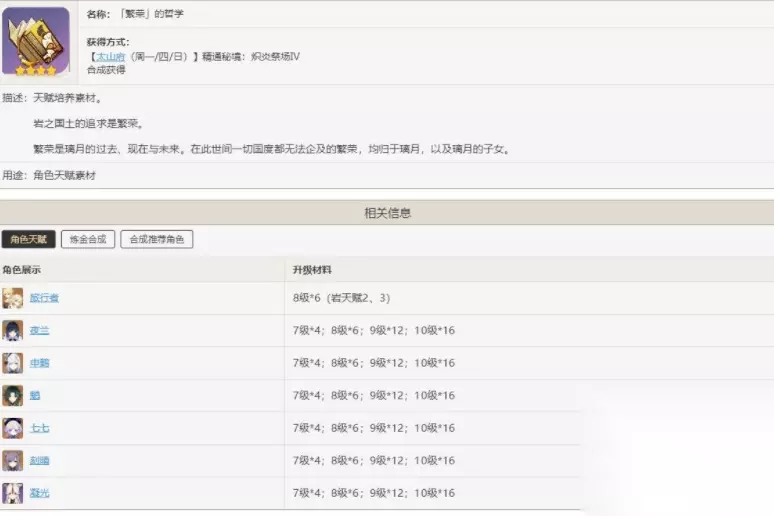Click the 旅行者 character avatar
774x516 pixels.
coord(12,298)
